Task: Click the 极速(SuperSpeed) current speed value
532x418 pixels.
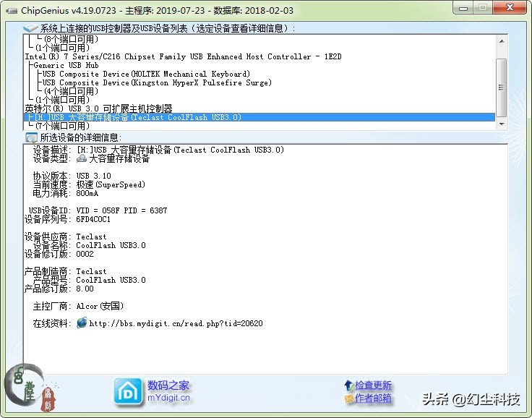Action: [111, 184]
